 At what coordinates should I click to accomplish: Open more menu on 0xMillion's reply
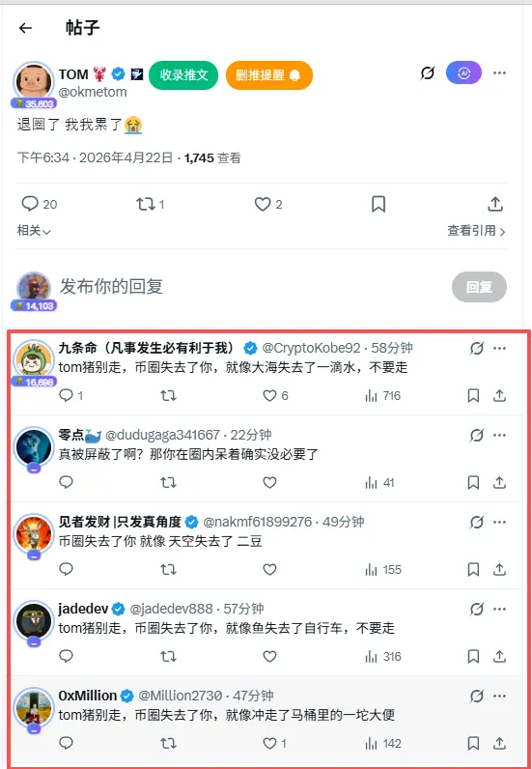pos(499,696)
